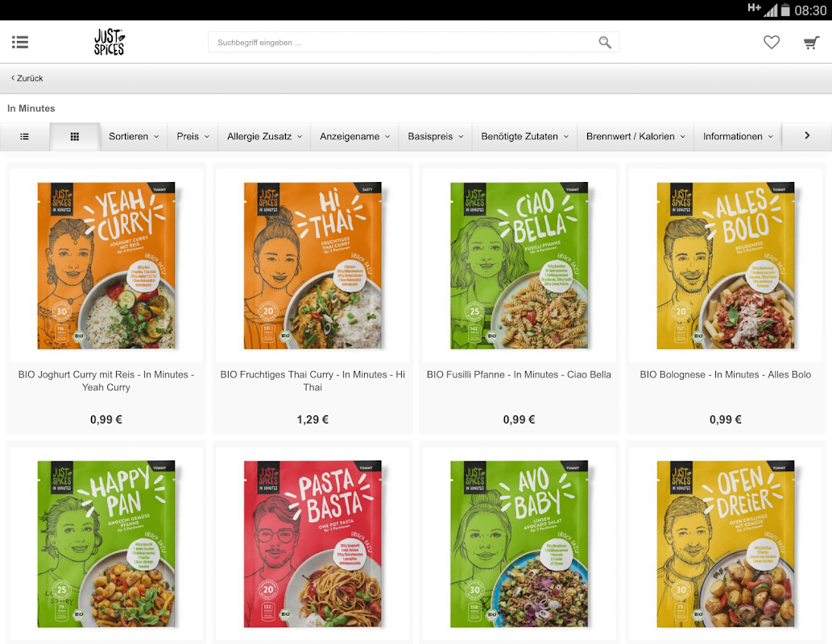The width and height of the screenshot is (832, 644).
Task: Tap the signal strength icon
Action: 771,10
